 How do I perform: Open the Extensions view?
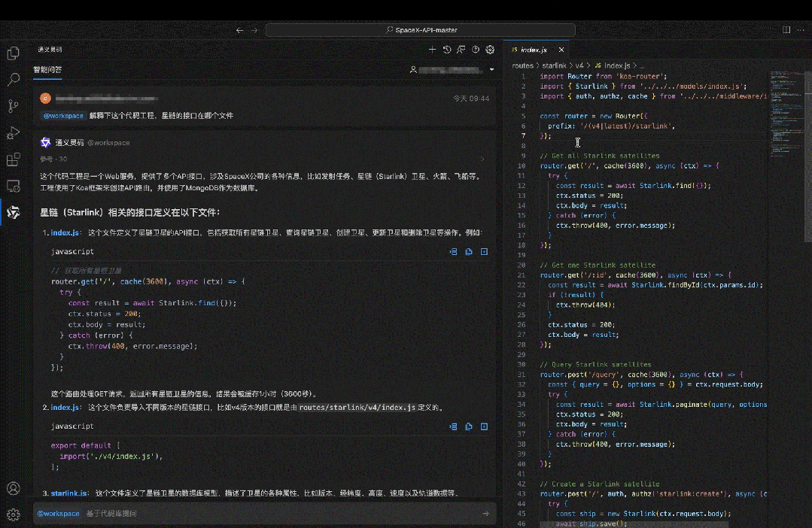pos(14,159)
